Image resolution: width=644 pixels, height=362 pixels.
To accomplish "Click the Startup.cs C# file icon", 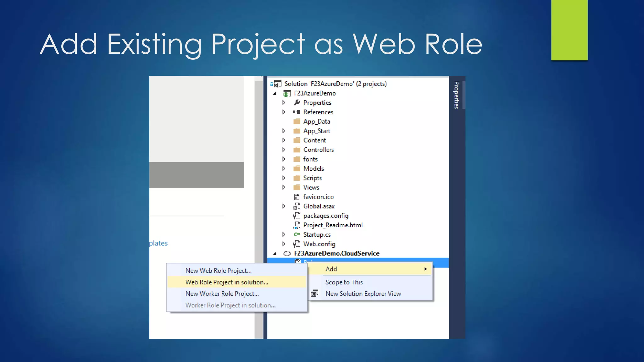I will pos(297,234).
